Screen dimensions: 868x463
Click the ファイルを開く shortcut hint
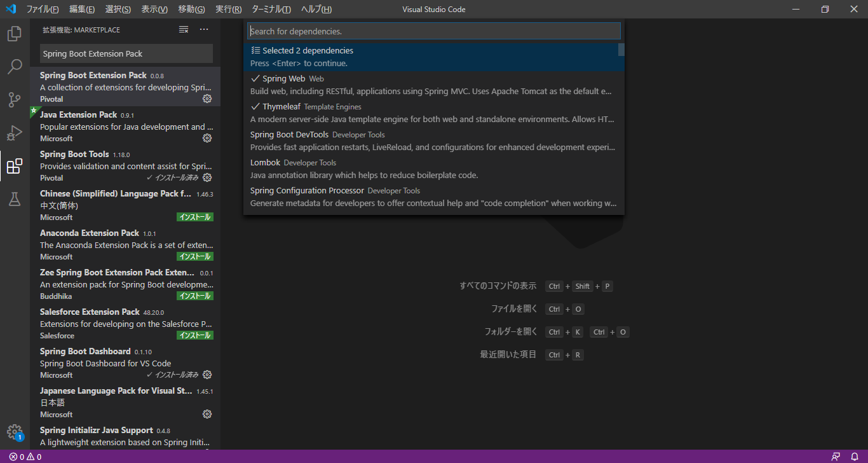(514, 309)
